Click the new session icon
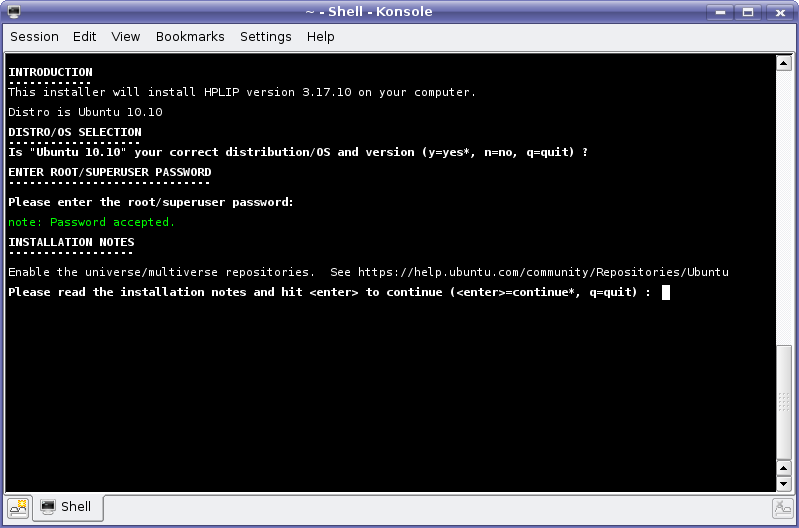 (x=18, y=508)
